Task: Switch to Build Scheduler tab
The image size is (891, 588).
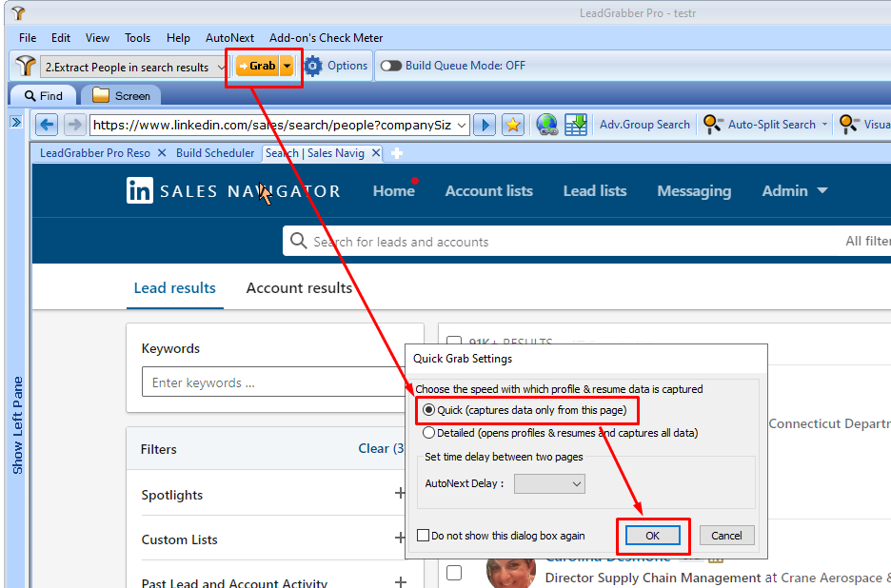Action: click(x=215, y=153)
